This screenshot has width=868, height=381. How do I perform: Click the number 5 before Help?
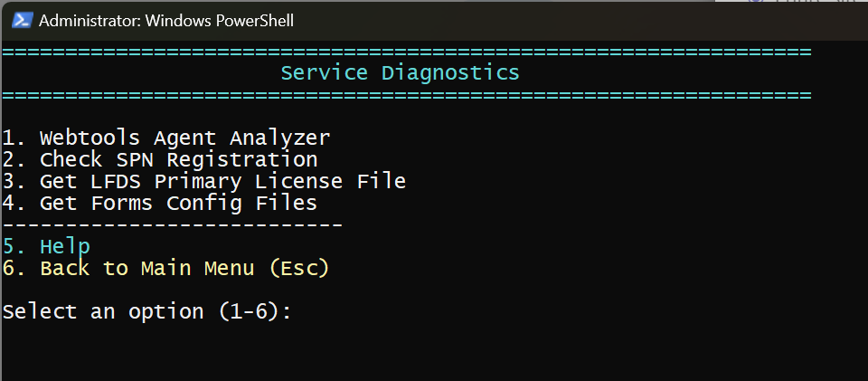pos(9,246)
